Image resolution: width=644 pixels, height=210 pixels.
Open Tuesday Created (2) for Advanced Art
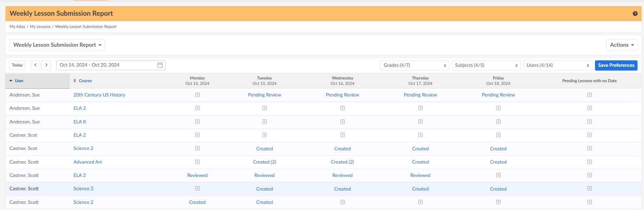(x=264, y=162)
